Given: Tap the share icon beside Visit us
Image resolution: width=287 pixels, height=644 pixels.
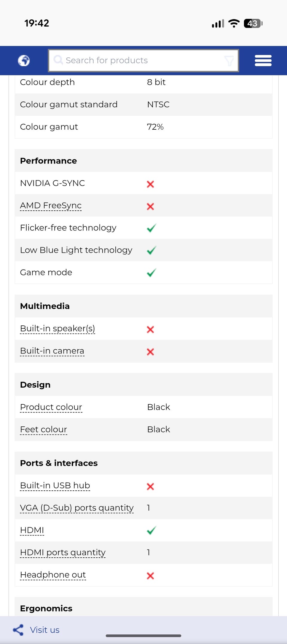Looking at the screenshot, I should [18, 630].
